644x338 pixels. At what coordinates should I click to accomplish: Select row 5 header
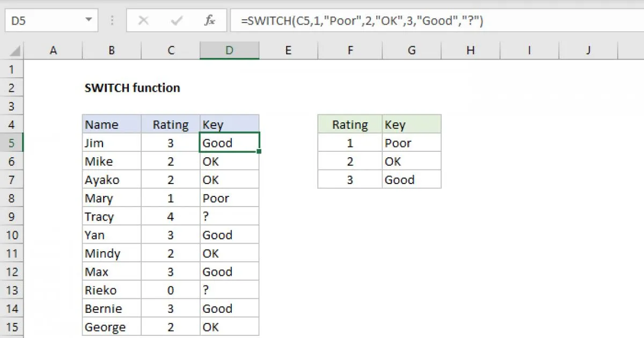point(12,143)
